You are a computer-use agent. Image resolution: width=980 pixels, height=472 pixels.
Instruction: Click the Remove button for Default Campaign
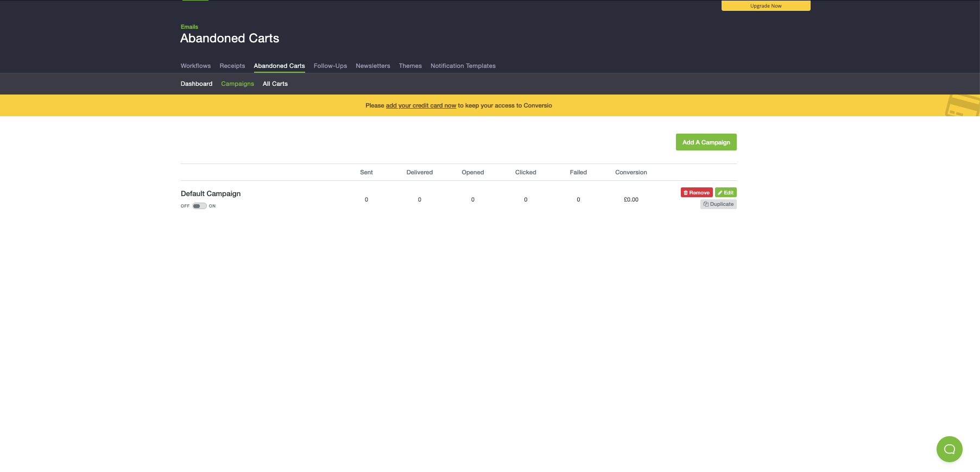(x=697, y=192)
